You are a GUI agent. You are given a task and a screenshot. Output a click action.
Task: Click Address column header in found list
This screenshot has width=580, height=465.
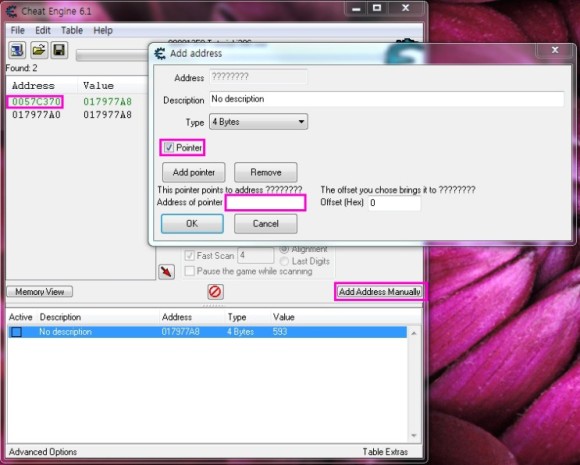click(42, 85)
